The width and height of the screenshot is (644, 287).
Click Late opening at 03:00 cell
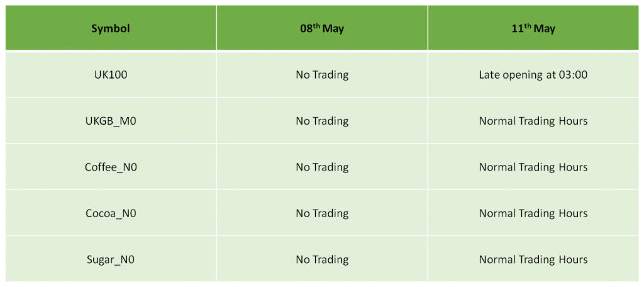point(533,75)
